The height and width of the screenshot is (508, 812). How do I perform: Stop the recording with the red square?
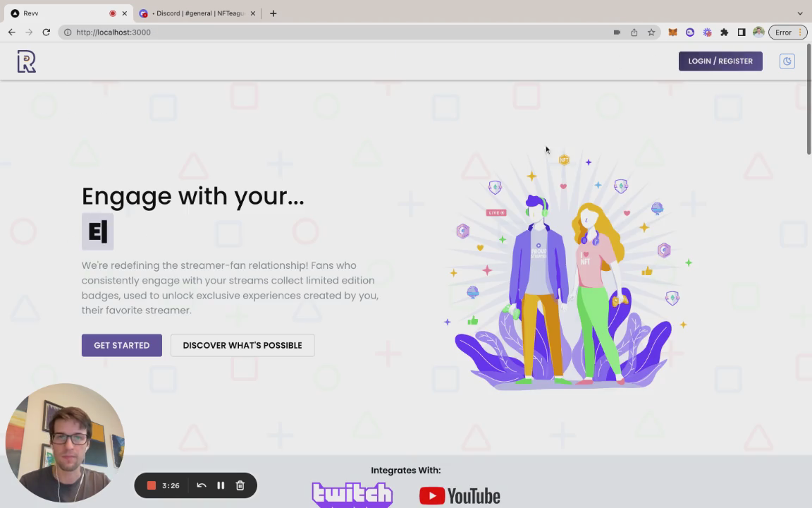pyautogui.click(x=152, y=485)
